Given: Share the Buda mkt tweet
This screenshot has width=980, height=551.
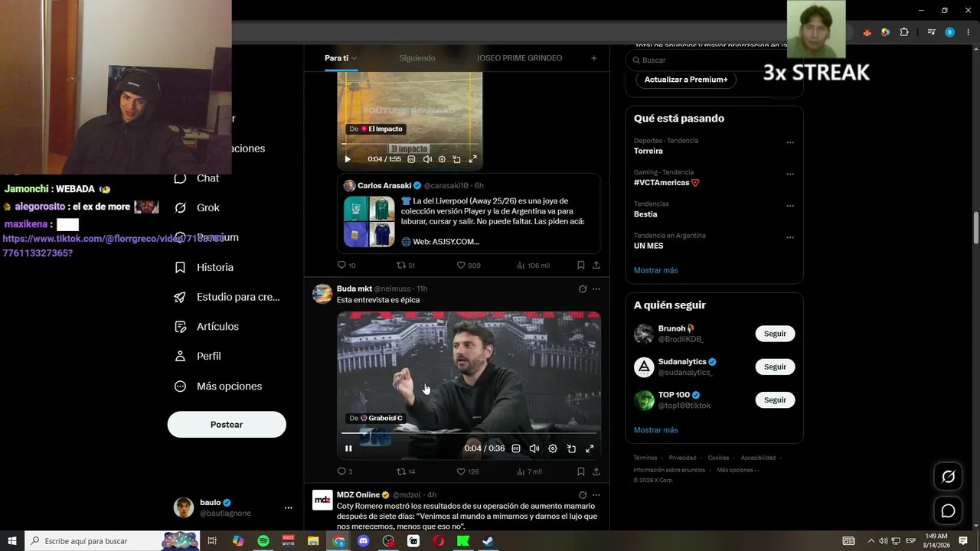Looking at the screenshot, I should click(596, 471).
